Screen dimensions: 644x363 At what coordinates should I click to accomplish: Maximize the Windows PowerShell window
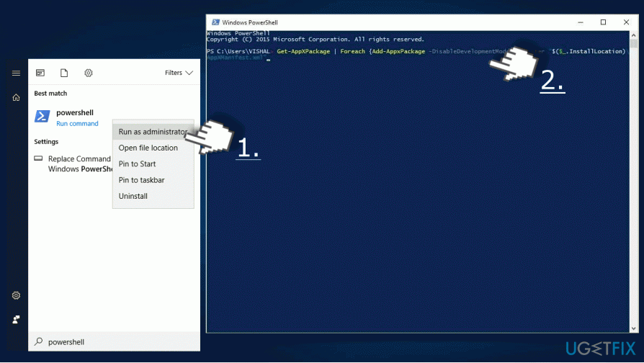[x=603, y=22]
